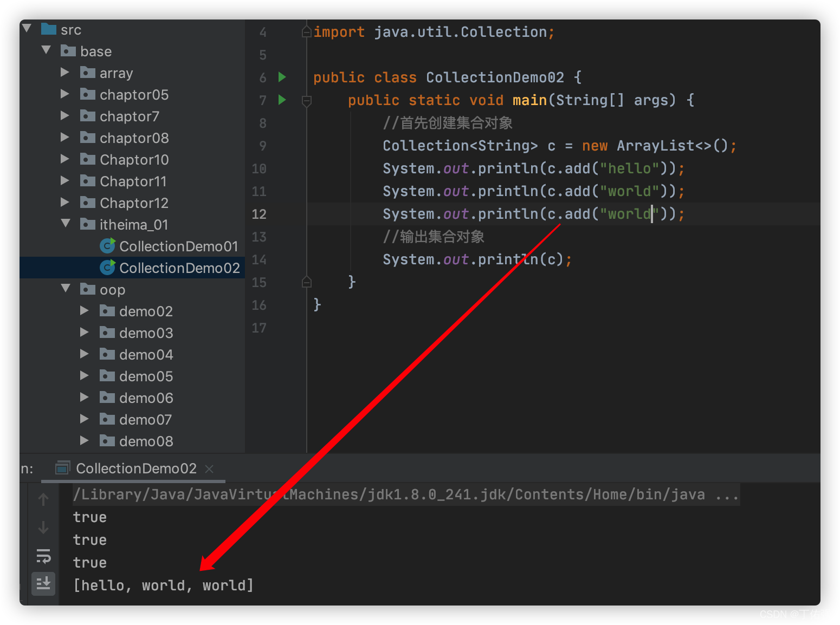Collapse the oop folder arrow
Viewport: 840px width, 625px height.
pos(66,288)
